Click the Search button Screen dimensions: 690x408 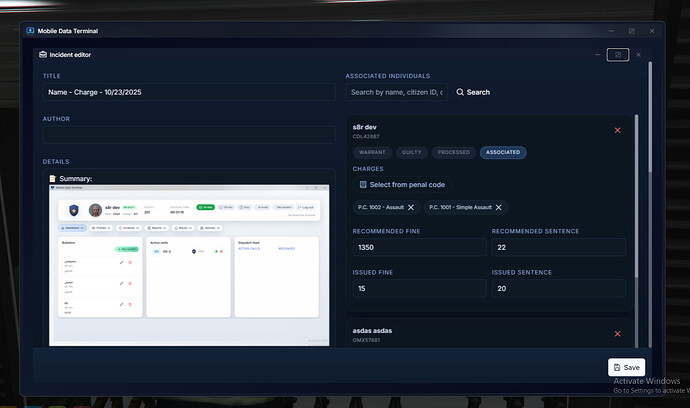(x=473, y=92)
